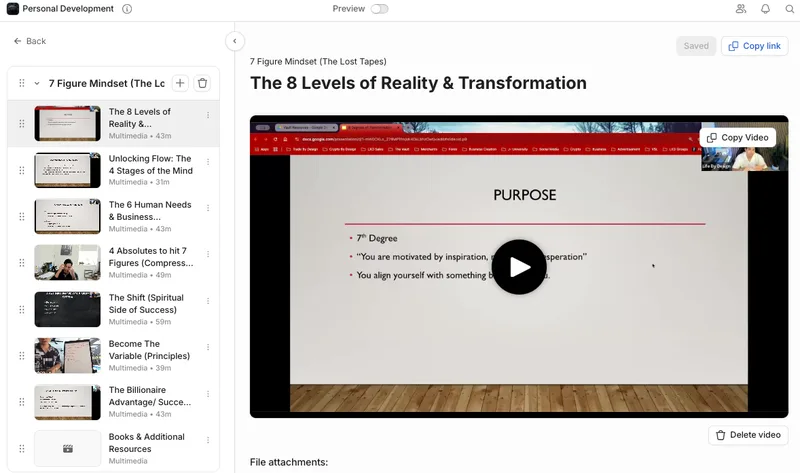Click the 4 Absolutes to hit 7 Figures thumbnail
This screenshot has width=800, height=473.
67,263
